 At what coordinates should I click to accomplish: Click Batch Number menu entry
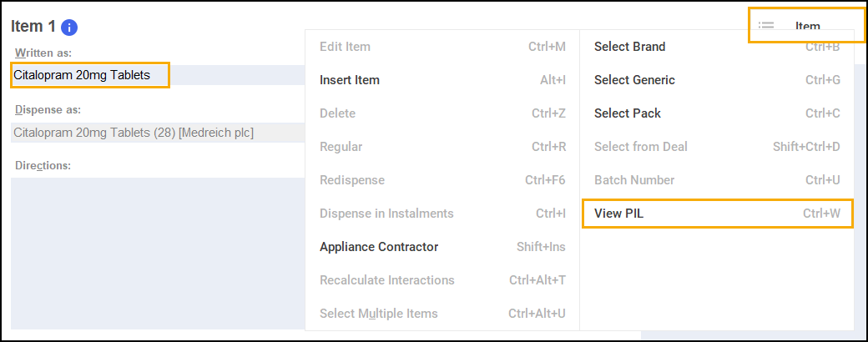tap(717, 180)
